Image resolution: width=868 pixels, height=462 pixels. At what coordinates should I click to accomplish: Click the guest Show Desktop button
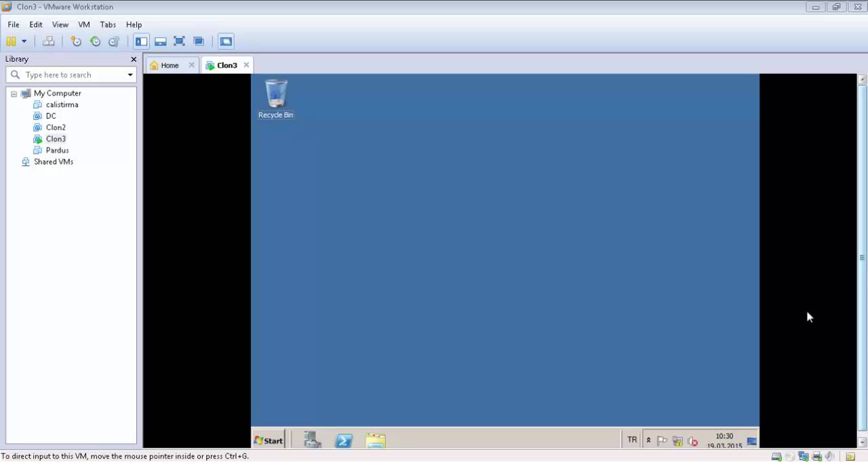752,441
